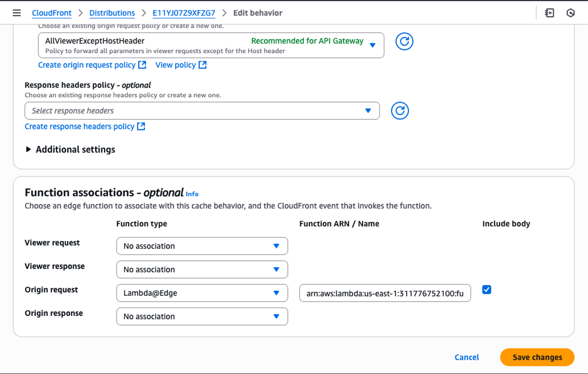Click 'Function ARN / Name' column header

339,224
